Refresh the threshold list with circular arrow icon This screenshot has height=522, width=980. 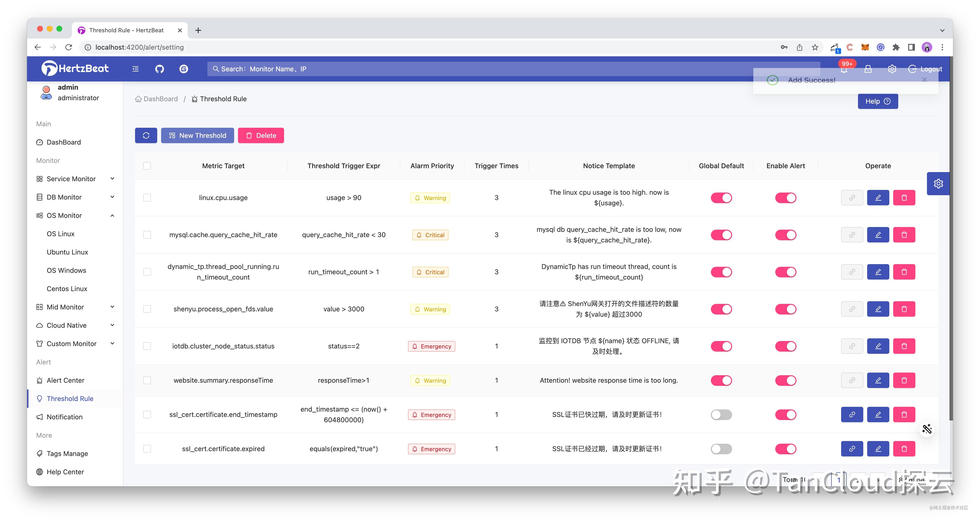coord(146,135)
